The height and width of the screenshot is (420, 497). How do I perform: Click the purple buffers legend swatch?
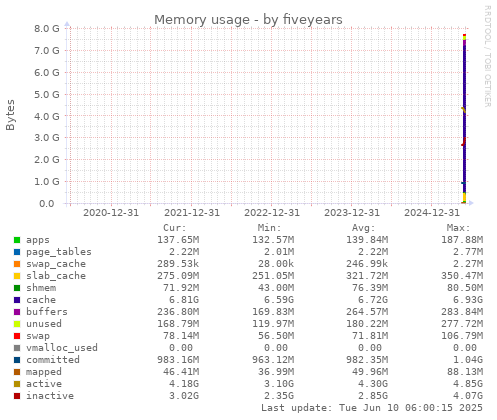(x=17, y=312)
